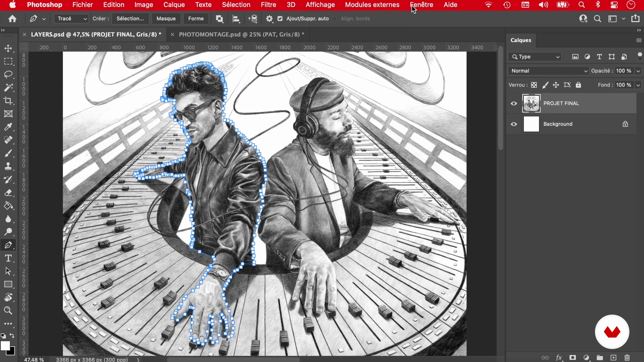This screenshot has width=644, height=362.
Task: Toggle pixel layer filter
Action: (x=575, y=57)
